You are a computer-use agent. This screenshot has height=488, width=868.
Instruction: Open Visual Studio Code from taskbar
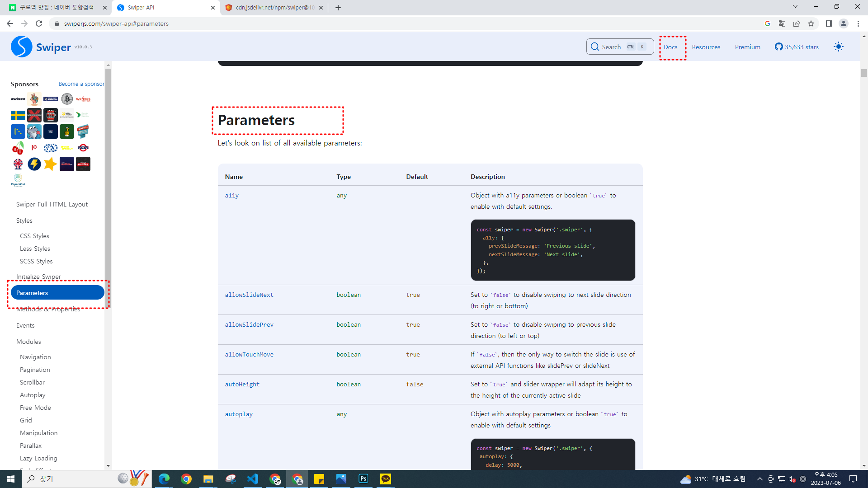point(252,479)
